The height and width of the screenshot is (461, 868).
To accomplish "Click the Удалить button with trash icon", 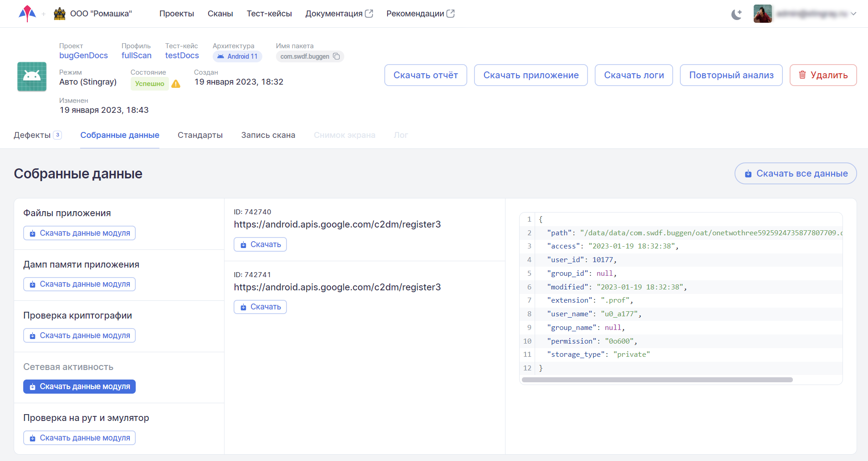I will (823, 75).
